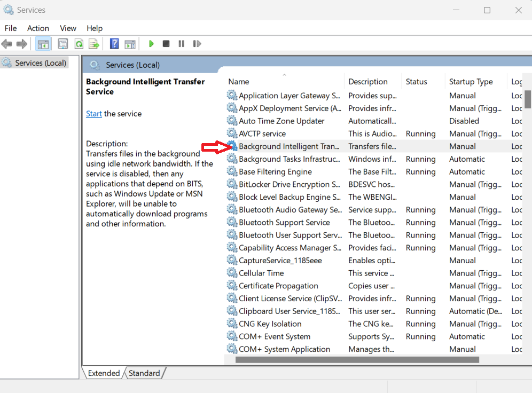The image size is (532, 393).
Task: Click the Export List toolbar icon
Action: tap(94, 44)
